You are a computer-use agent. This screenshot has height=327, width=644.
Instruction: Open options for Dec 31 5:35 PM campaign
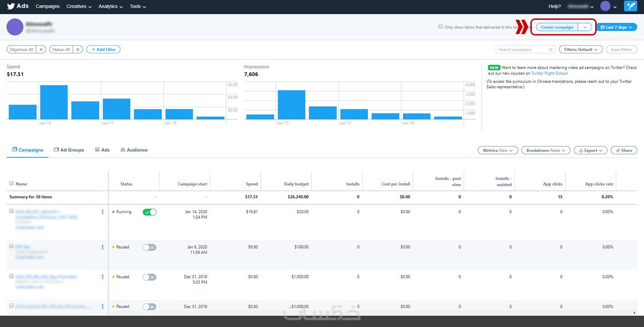pos(103,277)
